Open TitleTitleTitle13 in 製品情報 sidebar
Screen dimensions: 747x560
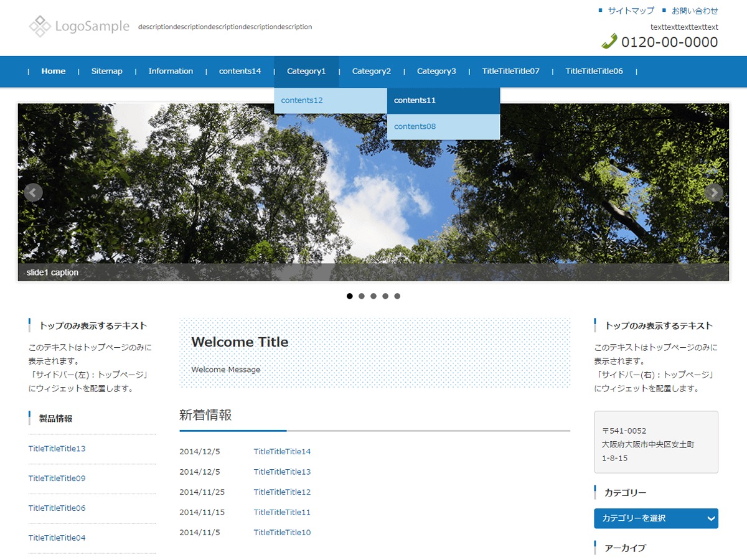tap(57, 449)
